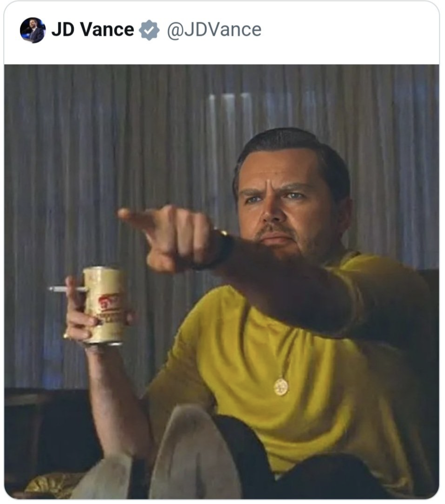
Task: Open the JD Vance display name
Action: point(93,29)
